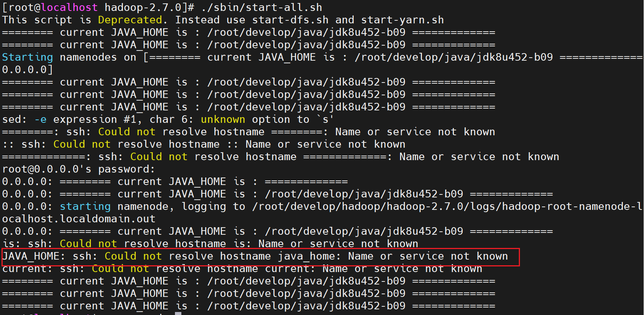Image resolution: width=644 pixels, height=315 pixels.
Task: Click the terminal cursor block at bottom
Action: click(178, 313)
